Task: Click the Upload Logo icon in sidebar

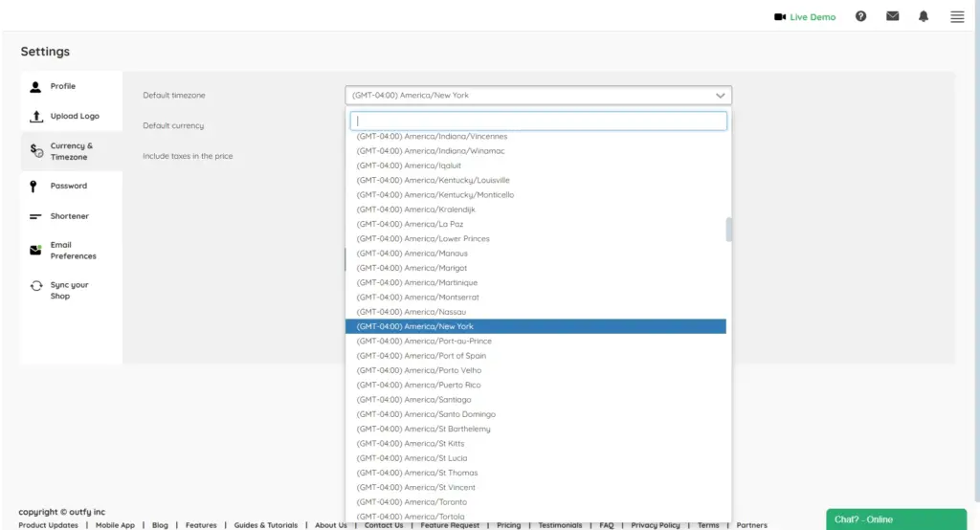Action: pos(35,117)
